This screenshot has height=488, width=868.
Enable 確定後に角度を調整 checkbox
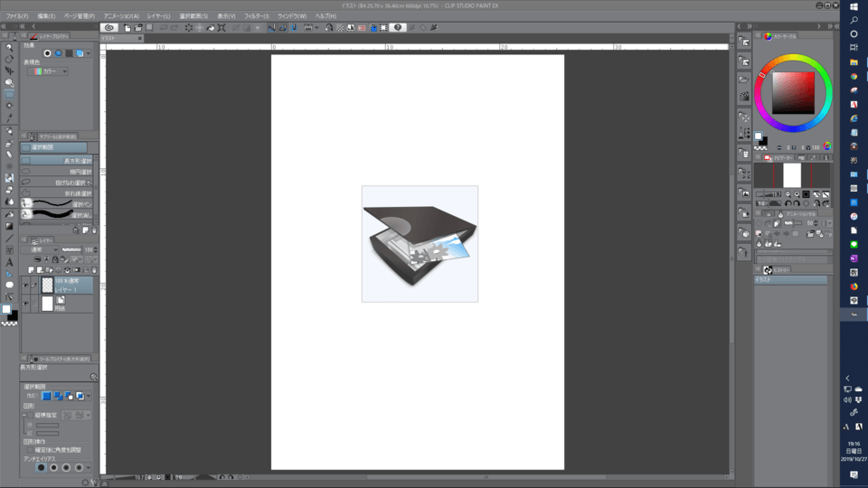point(31,450)
